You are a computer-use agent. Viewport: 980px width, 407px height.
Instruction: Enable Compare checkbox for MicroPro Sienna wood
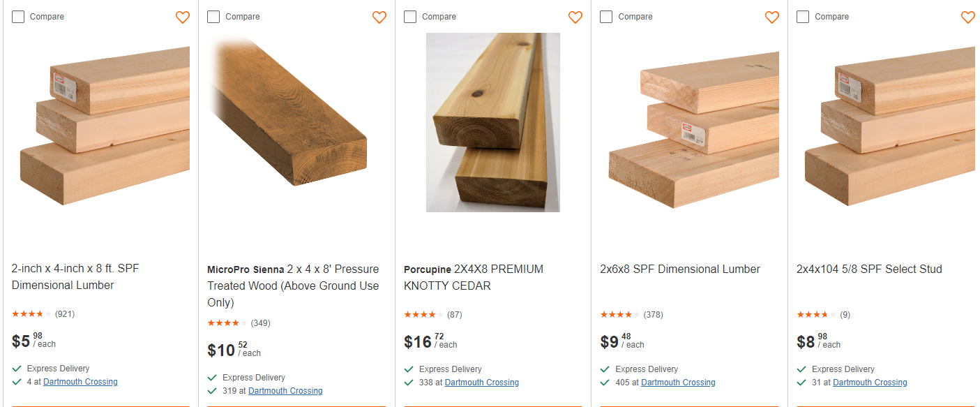click(x=213, y=17)
